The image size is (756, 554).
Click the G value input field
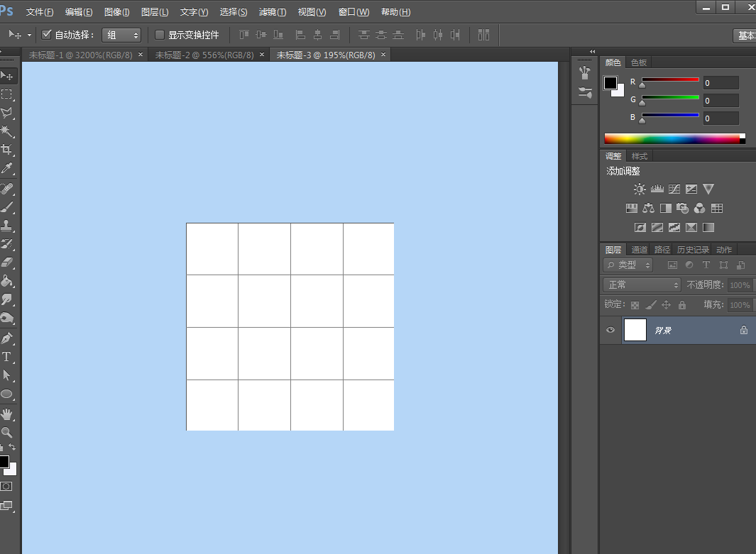coord(721,101)
